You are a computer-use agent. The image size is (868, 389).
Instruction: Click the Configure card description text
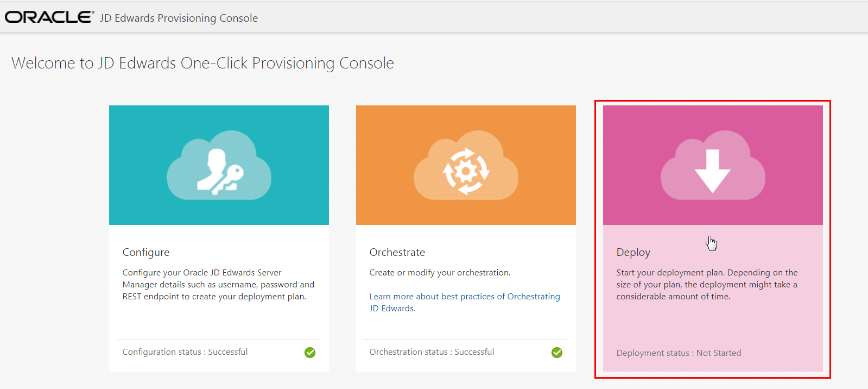[x=218, y=285]
